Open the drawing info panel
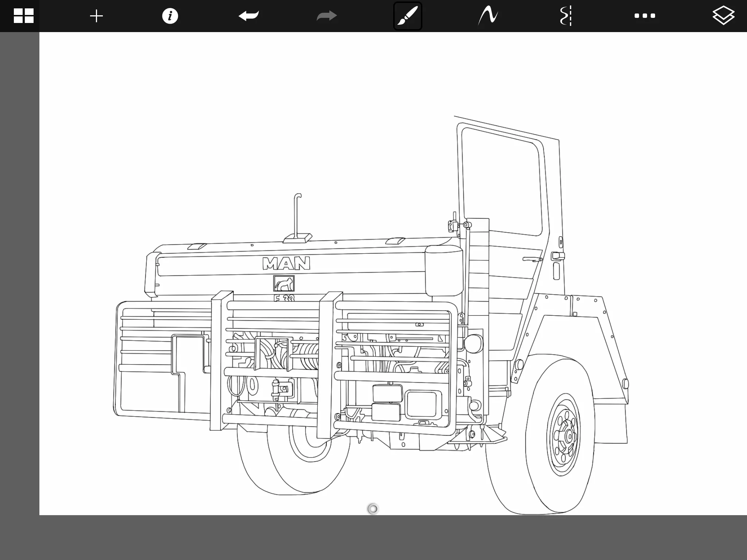Image resolution: width=747 pixels, height=560 pixels. [170, 16]
